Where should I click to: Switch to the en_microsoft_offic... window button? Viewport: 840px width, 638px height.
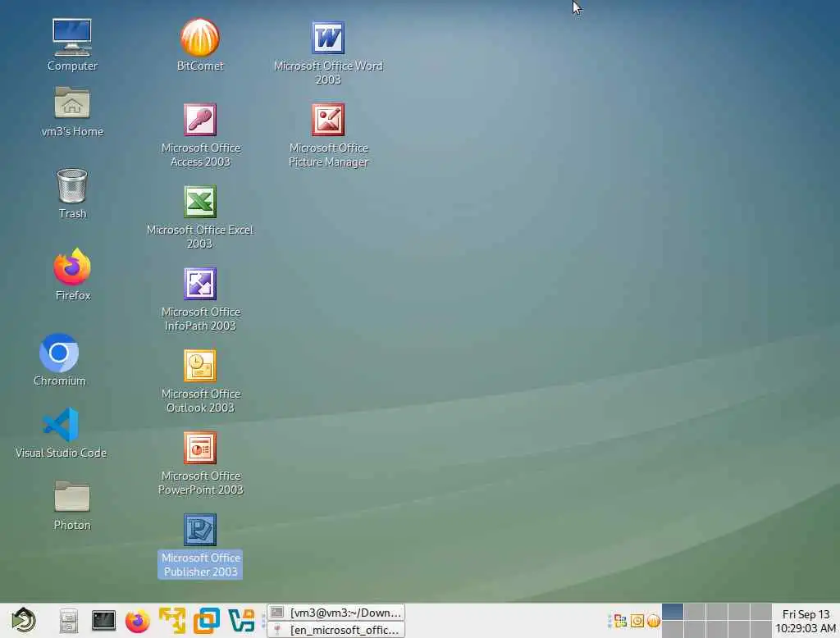click(x=336, y=630)
